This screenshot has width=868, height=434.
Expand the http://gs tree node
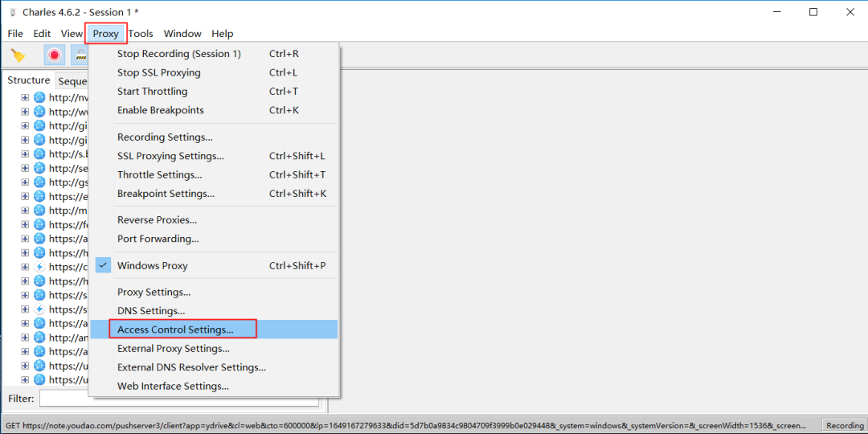click(25, 182)
